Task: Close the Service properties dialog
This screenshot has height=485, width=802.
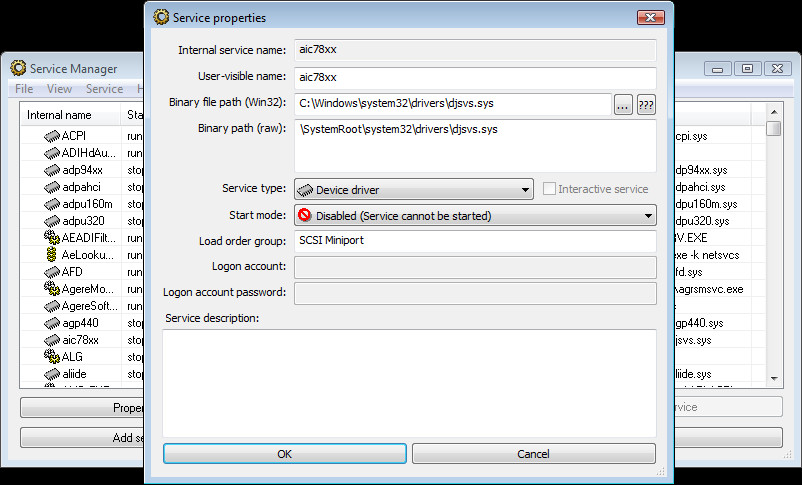Action: tap(651, 17)
